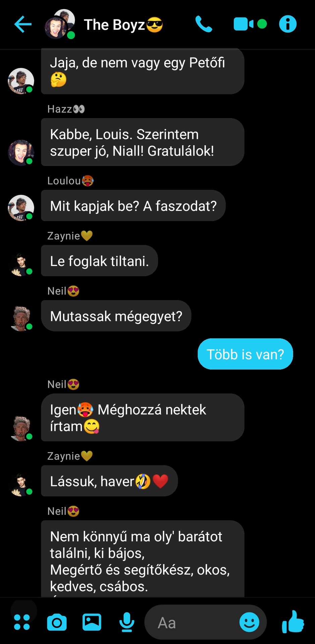
Task: Tap avatar beside "Lássuk, haver" message
Action: click(x=21, y=483)
